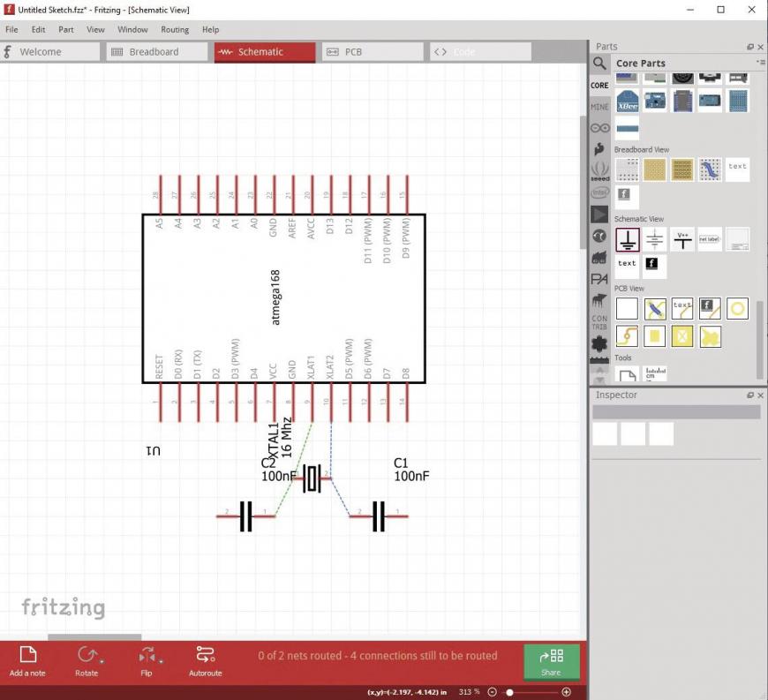
Task: Select the 16 Mhz crystal on canvas
Action: (x=312, y=478)
